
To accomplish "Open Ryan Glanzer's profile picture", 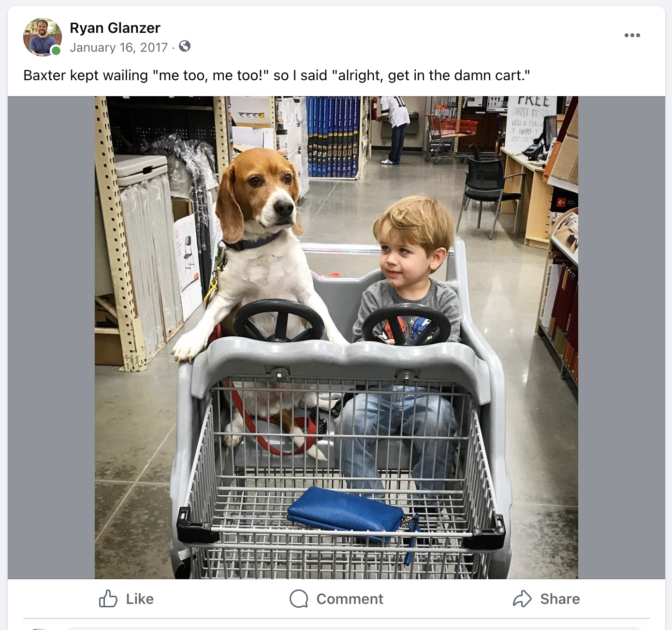I will (x=42, y=37).
